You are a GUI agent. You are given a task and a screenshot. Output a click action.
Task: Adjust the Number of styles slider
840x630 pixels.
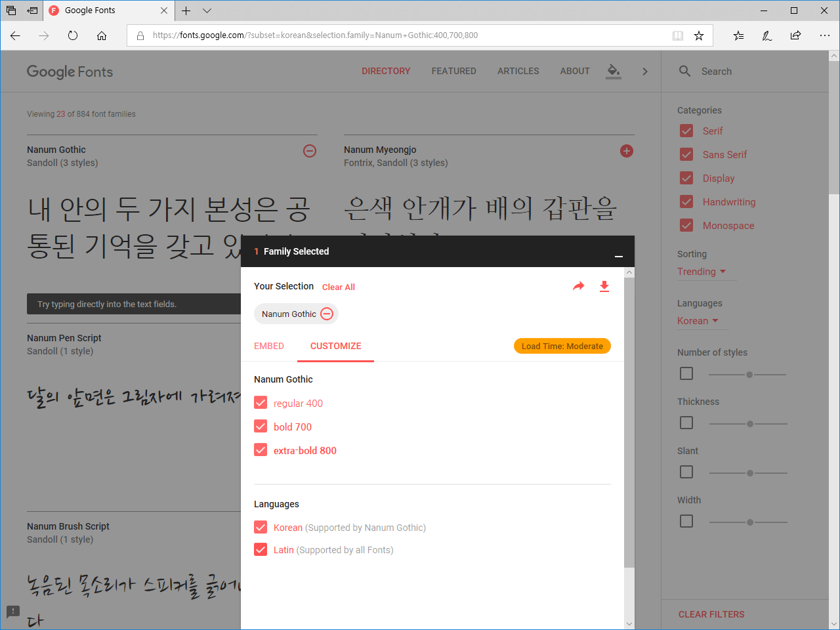click(747, 375)
